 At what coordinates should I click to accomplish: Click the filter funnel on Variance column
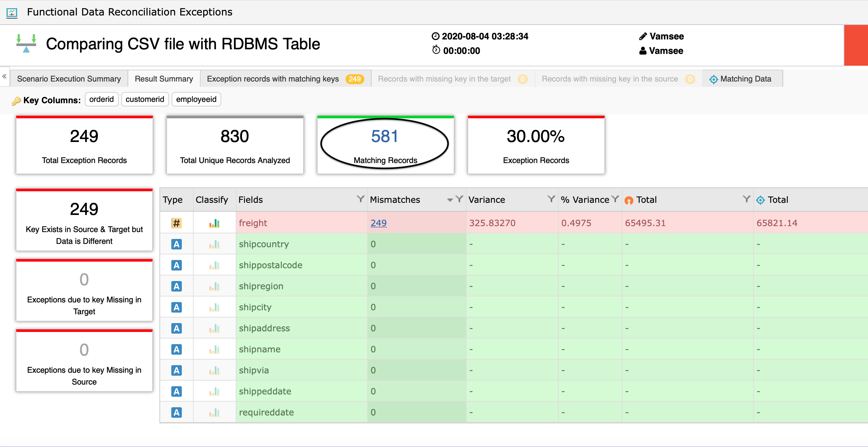551,200
